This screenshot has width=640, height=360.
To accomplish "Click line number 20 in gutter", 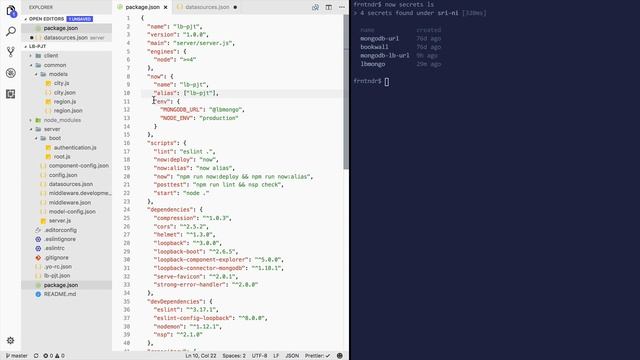I will [x=127, y=176].
